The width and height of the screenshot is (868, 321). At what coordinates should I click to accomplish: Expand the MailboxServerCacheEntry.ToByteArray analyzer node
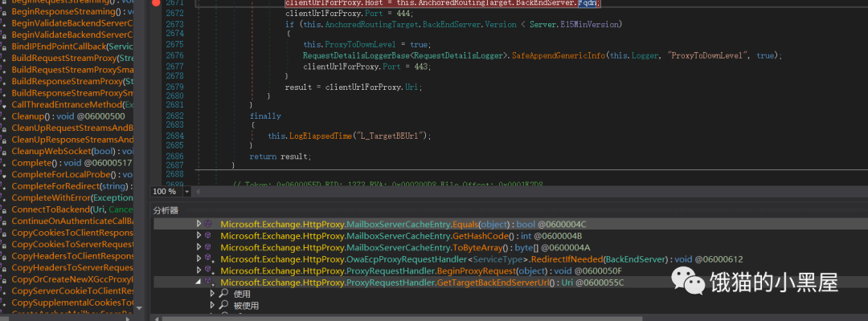(x=199, y=247)
